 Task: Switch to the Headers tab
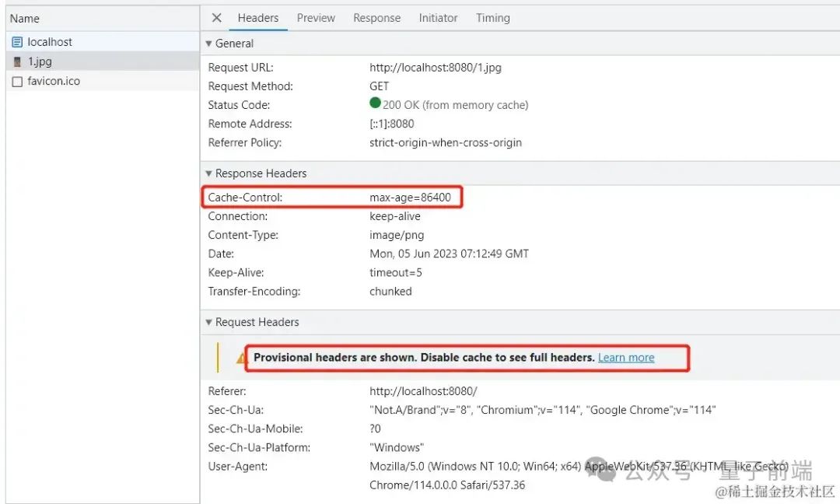[258, 18]
